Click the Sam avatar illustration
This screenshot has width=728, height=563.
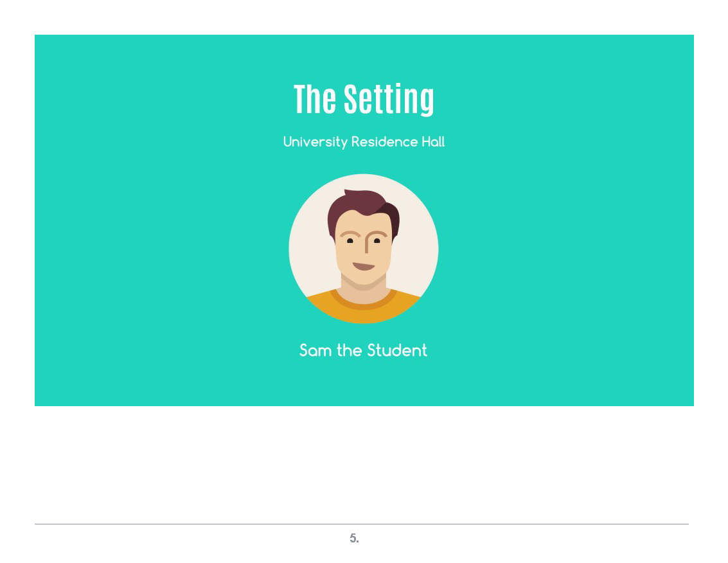click(364, 249)
